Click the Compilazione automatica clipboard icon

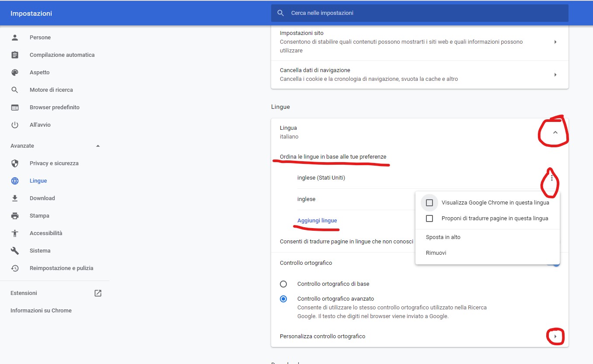tap(15, 55)
